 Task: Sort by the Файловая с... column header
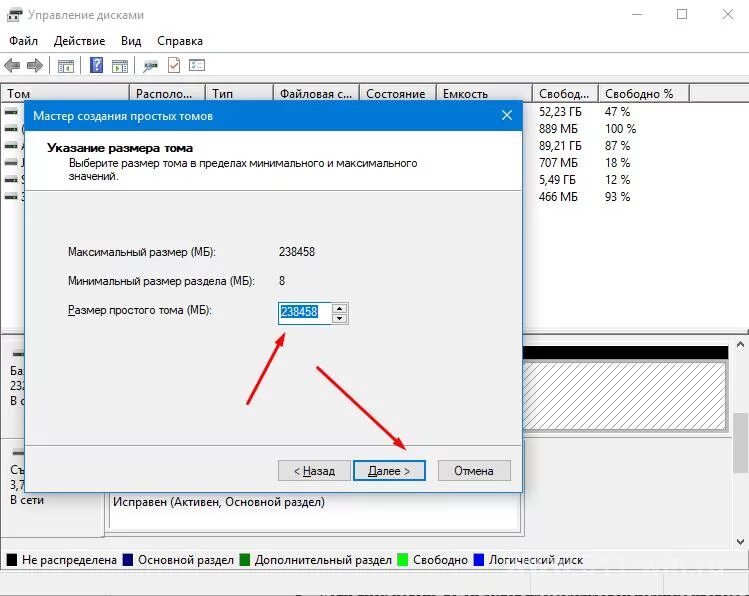click(316, 94)
